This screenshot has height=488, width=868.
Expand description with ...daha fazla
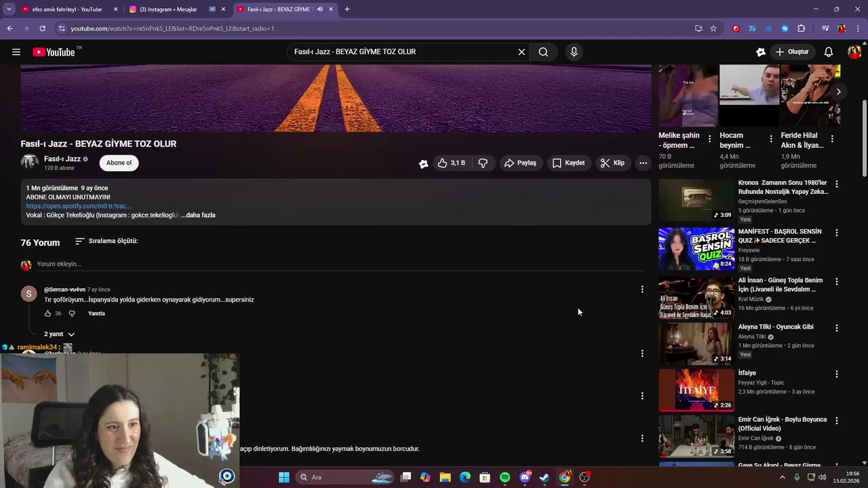coord(198,215)
